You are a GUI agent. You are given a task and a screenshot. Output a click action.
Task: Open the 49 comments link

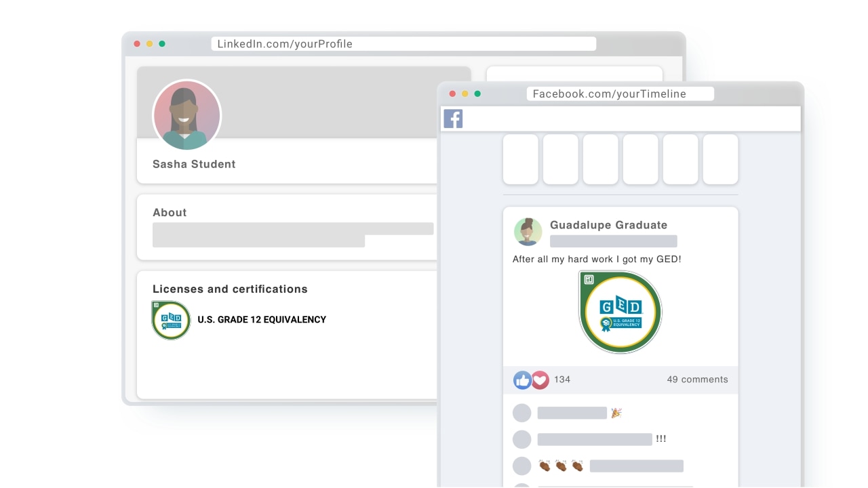click(x=697, y=380)
